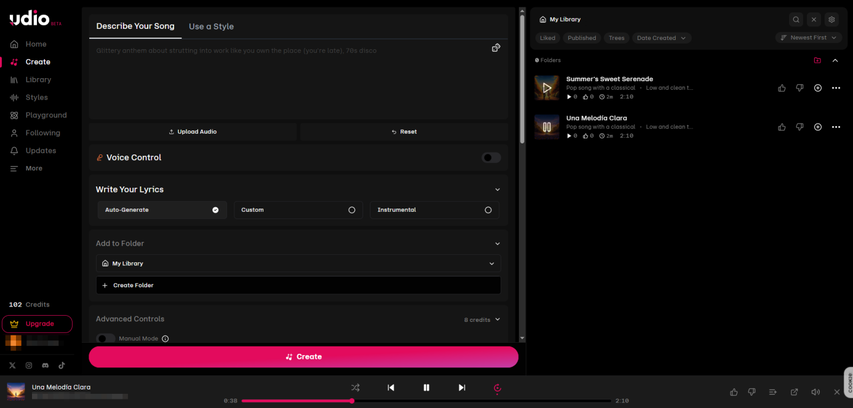The image size is (853, 408).
Task: Click Create Folder
Action: click(298, 285)
